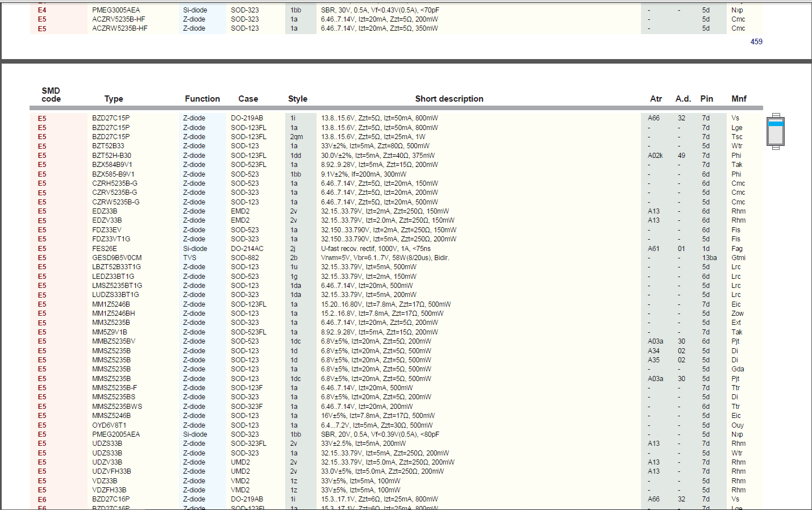Select the MMBZ5235BV type entry
Image resolution: width=812 pixels, height=510 pixels.
(x=114, y=341)
